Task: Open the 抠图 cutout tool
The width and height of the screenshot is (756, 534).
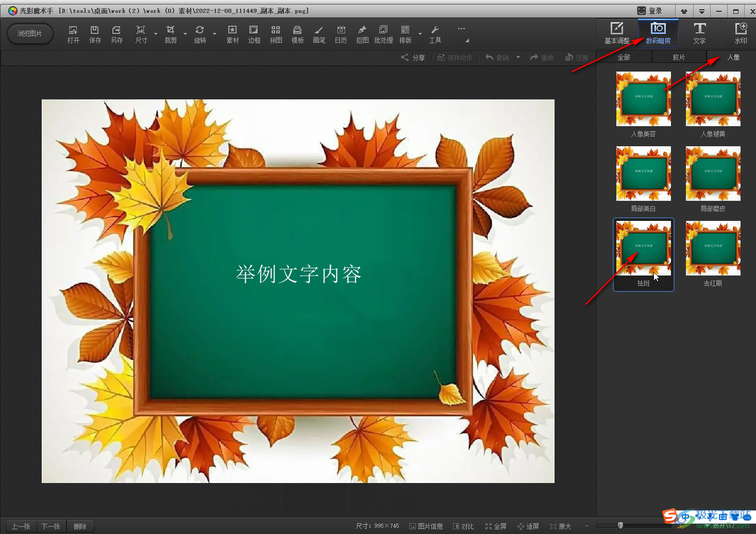Action: pyautogui.click(x=362, y=35)
